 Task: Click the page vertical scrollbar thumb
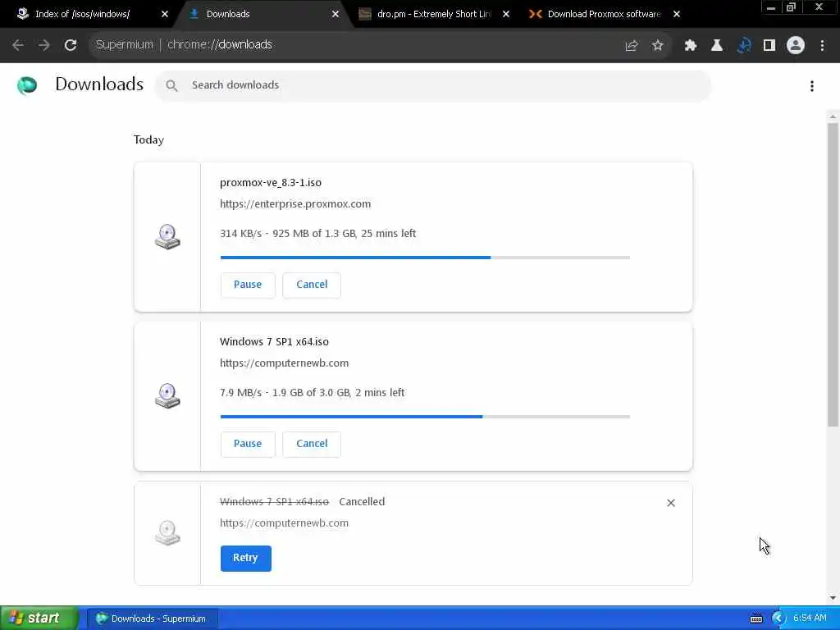coord(833,275)
